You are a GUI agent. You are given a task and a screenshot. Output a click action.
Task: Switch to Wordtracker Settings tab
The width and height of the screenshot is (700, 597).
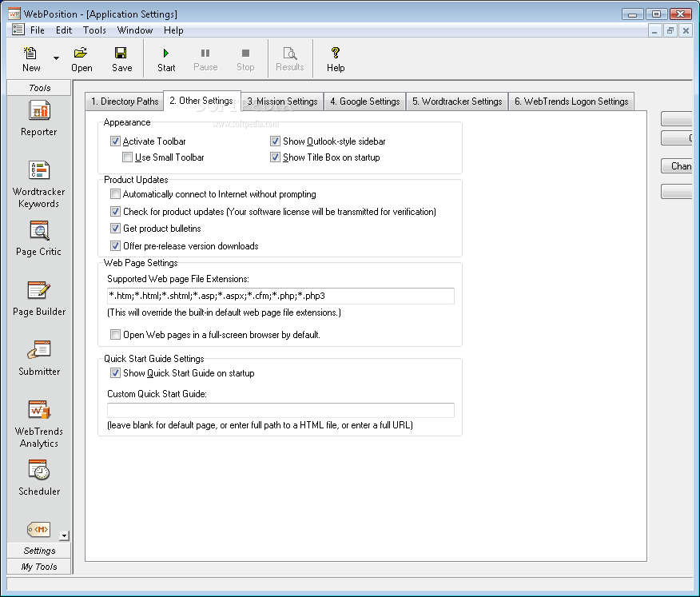click(457, 101)
